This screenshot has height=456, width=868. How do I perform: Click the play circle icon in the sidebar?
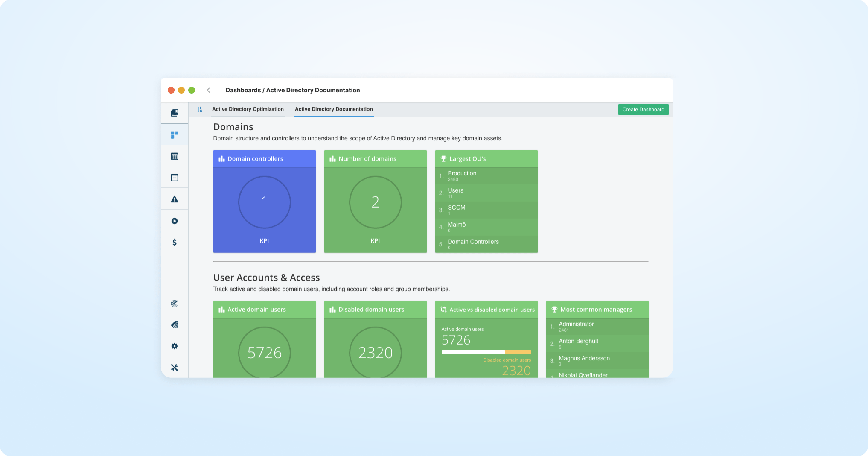point(175,221)
